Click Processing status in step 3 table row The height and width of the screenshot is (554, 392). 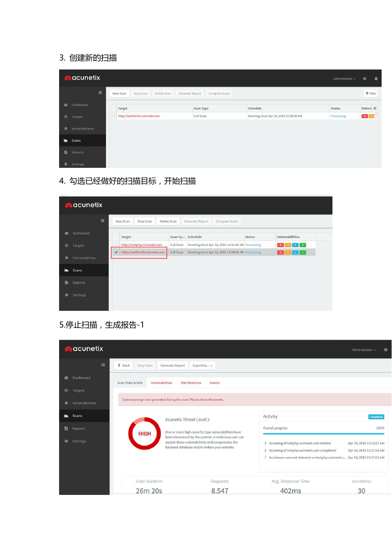coord(338,116)
